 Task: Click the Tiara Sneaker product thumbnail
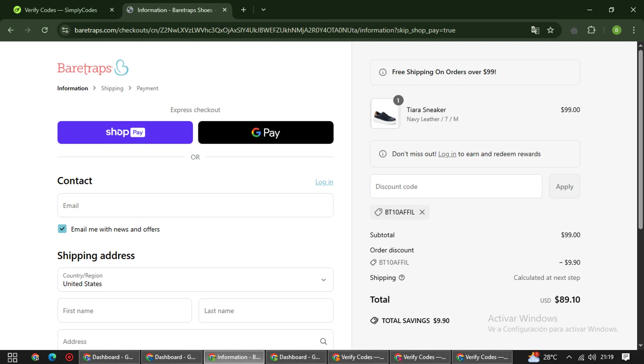pyautogui.click(x=385, y=114)
